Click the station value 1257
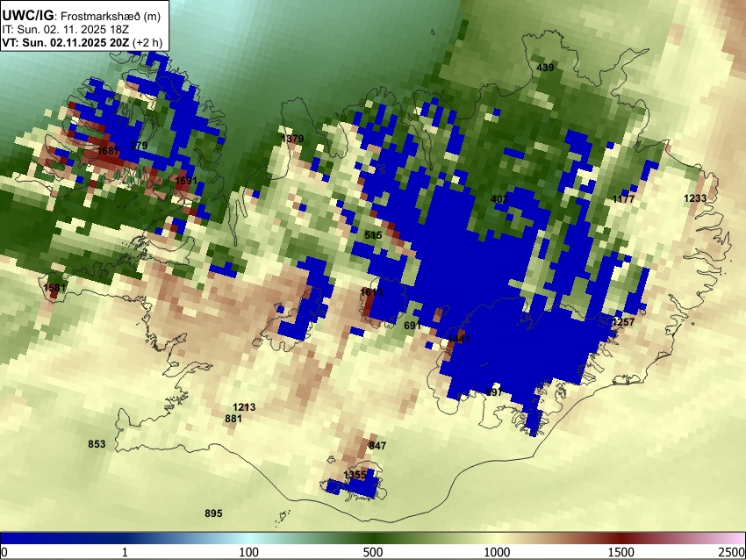Screen dimensions: 746x560 (623, 322)
